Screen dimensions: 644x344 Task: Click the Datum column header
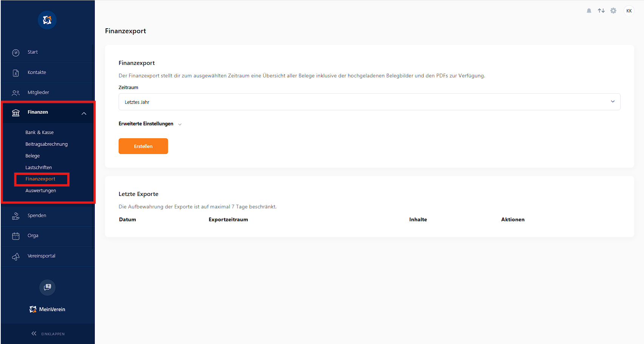[x=128, y=219]
